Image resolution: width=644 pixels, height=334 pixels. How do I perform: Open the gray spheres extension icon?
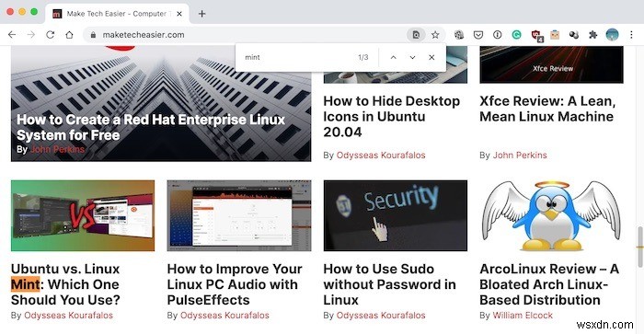574,35
